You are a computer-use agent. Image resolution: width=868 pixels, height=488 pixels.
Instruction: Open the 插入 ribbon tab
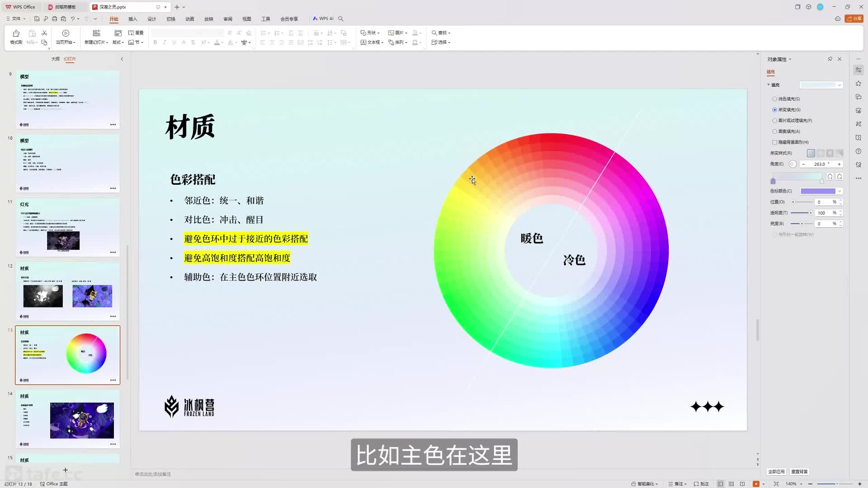point(132,19)
